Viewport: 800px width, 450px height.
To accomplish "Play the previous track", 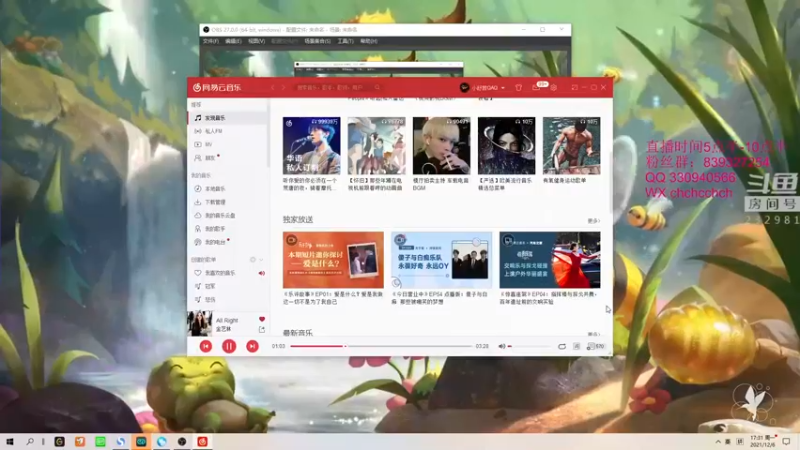I will tap(206, 346).
